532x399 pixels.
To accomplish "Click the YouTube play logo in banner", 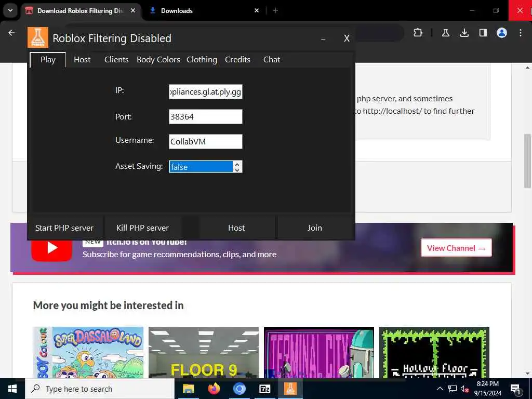I will [51, 249].
